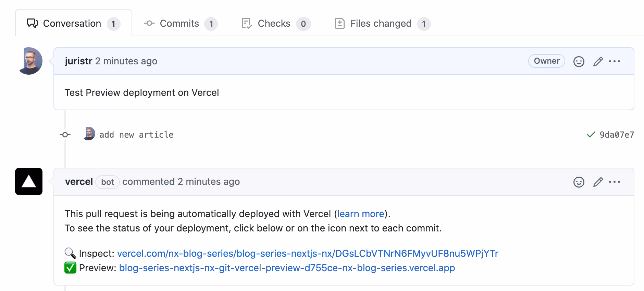Open the 'add new article' commit

click(136, 135)
